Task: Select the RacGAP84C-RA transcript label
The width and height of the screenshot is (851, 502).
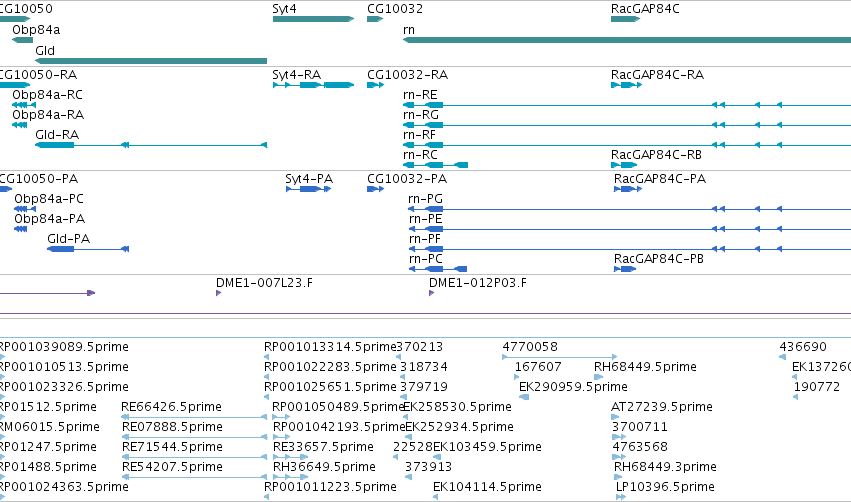Action: 657,75
